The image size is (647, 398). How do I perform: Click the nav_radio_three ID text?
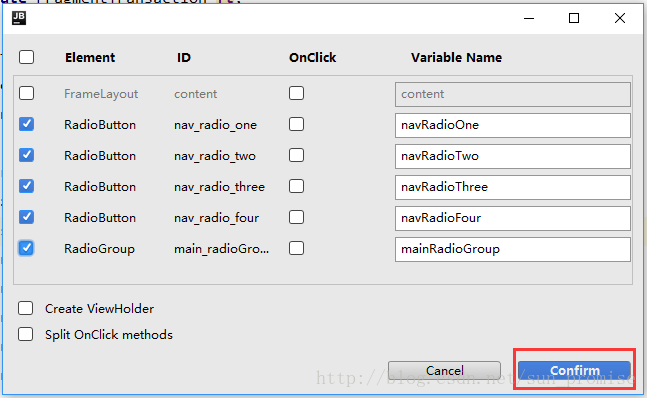pos(220,187)
